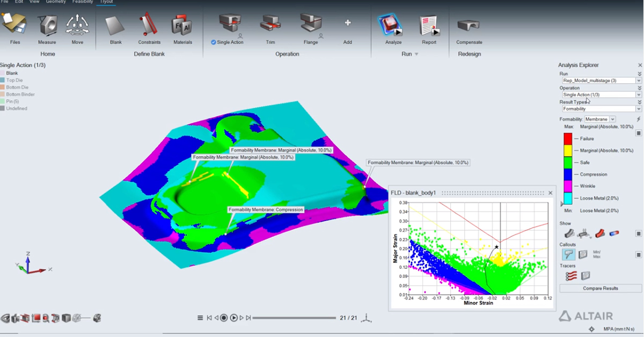Stop the animation with the record-style button
This screenshot has width=644, height=337.
coord(224,318)
